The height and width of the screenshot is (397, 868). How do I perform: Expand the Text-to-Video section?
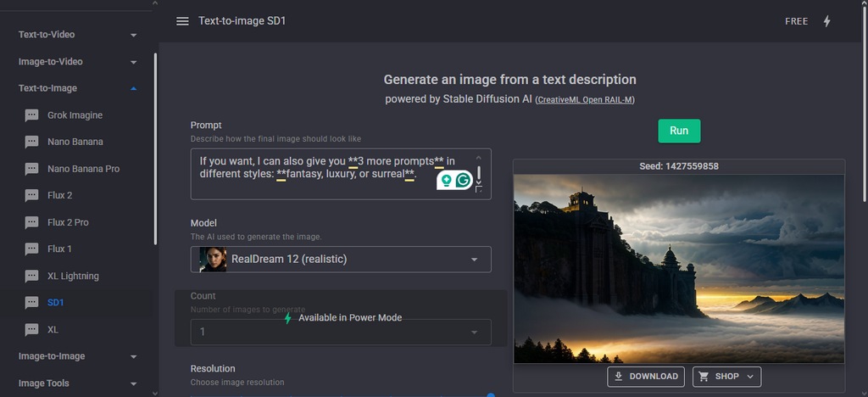[x=78, y=35]
